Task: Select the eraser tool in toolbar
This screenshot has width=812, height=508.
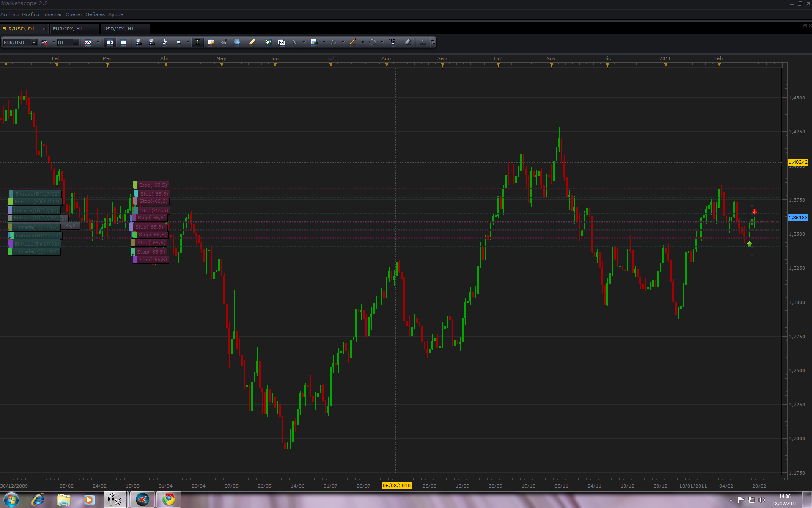Action: pyautogui.click(x=408, y=42)
